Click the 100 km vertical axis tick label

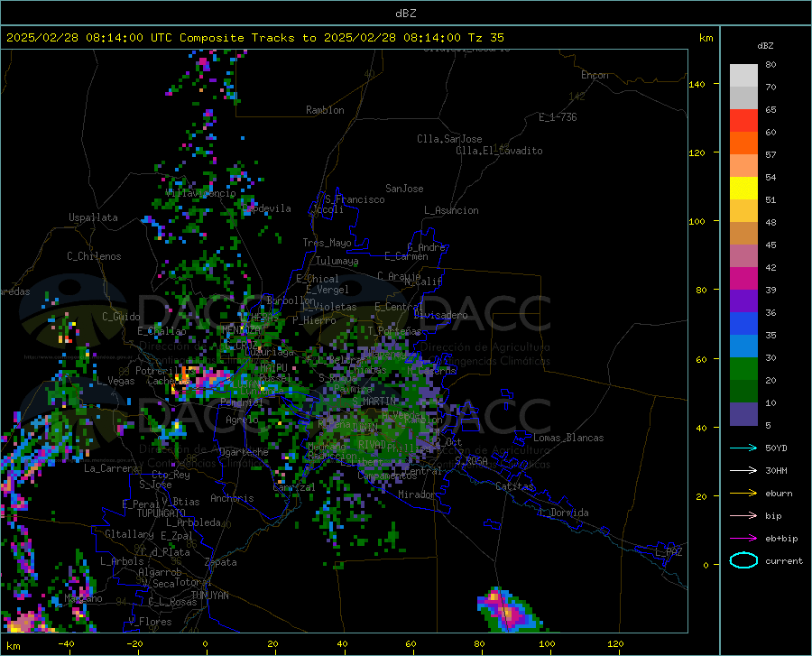pos(697,221)
